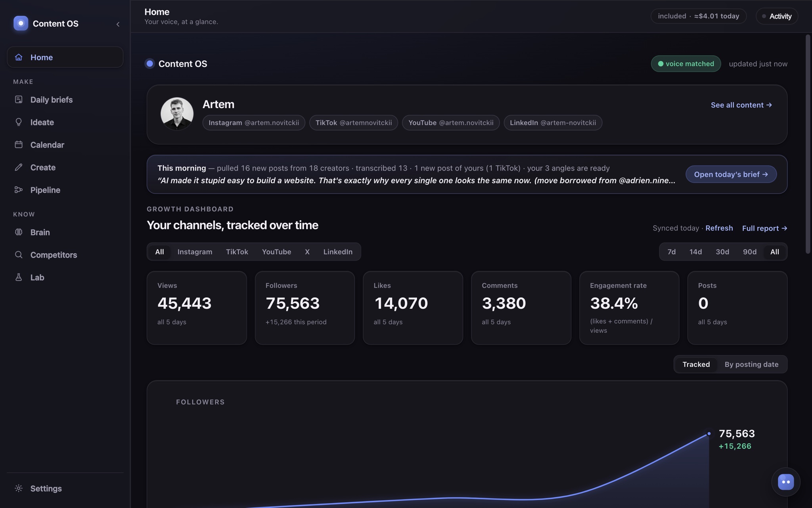Open Settings in the sidebar
Screen dimensions: 812x508
click(65, 489)
